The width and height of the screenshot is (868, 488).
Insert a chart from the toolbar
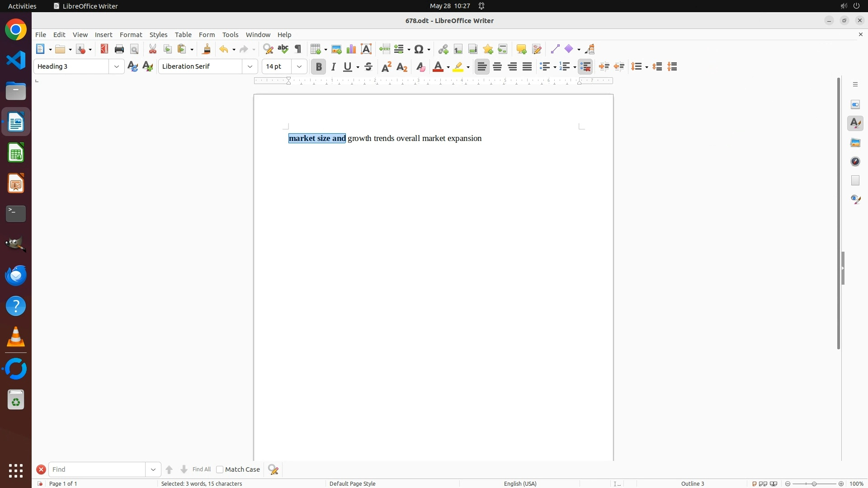coord(351,49)
